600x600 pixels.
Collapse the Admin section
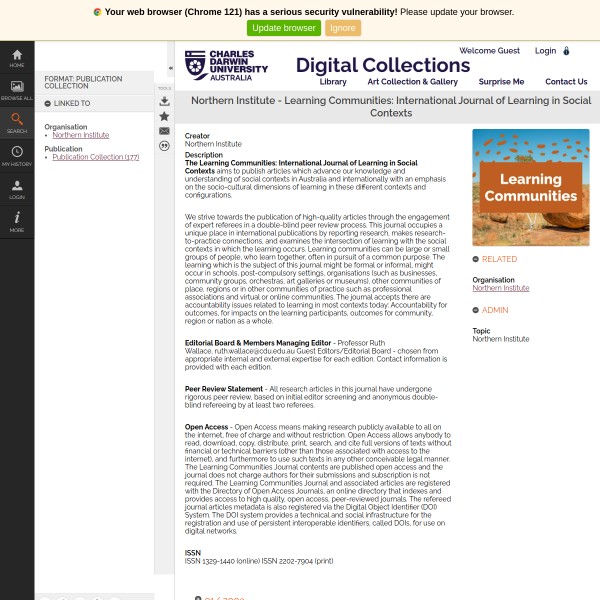(x=475, y=310)
